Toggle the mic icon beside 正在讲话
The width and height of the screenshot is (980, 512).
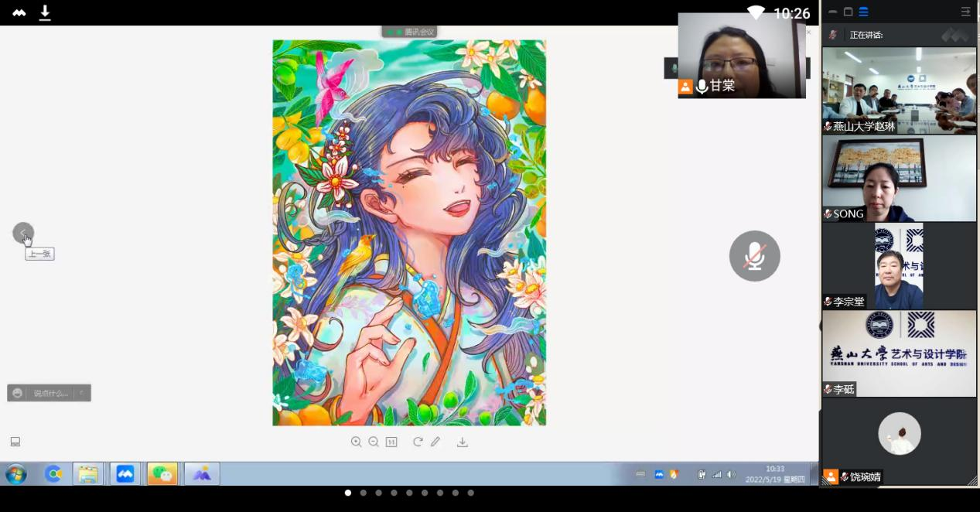(x=833, y=35)
